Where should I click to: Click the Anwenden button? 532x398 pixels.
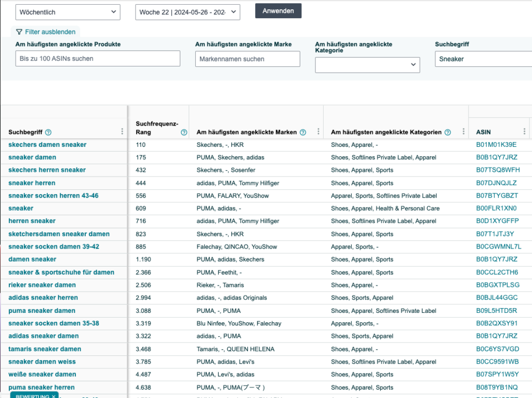pyautogui.click(x=278, y=11)
